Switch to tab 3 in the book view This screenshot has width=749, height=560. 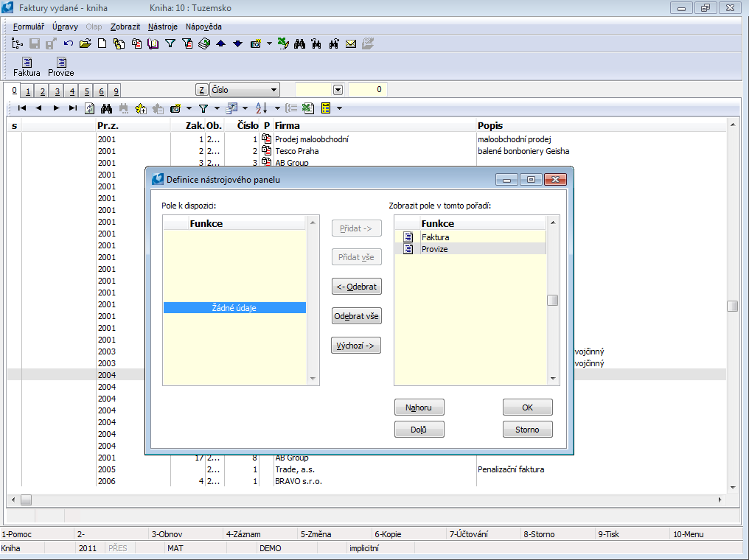[58, 91]
